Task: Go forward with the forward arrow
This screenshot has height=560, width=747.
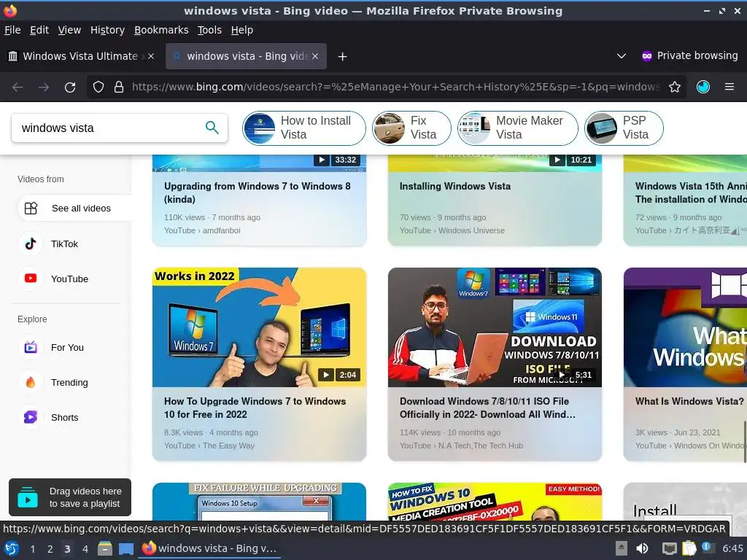Action: click(x=44, y=87)
